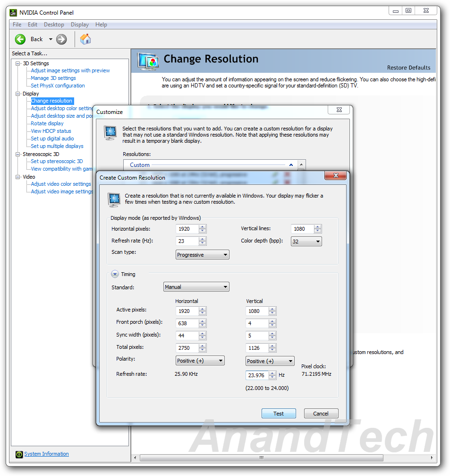Select Rotate display
Viewport: 450px width, 476px height.
click(x=47, y=123)
